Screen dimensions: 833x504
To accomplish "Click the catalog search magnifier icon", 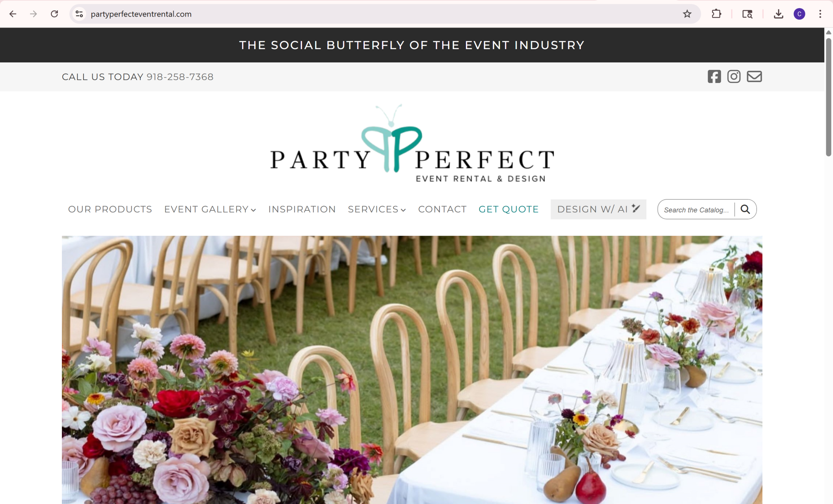I will coord(745,209).
